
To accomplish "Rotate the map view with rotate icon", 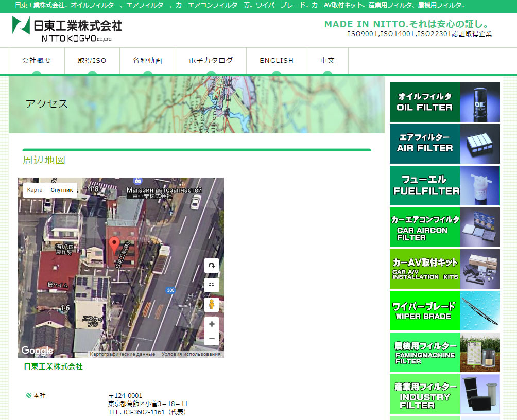I will (x=212, y=266).
